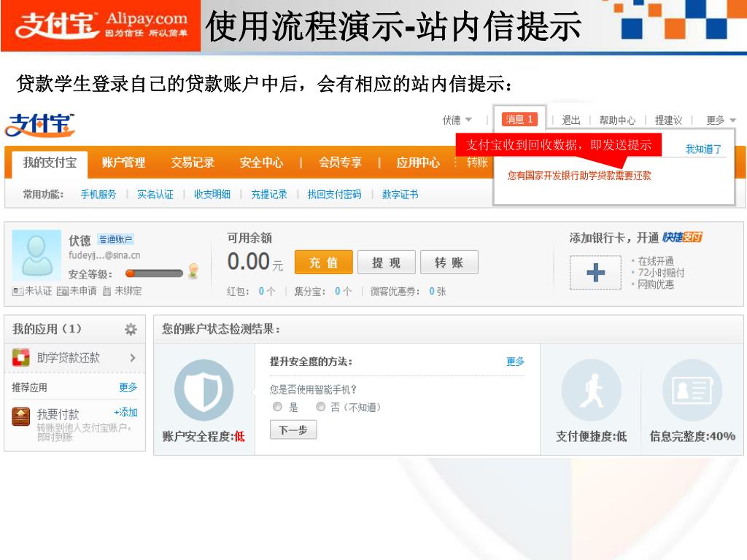Click the account security shield icon
The height and width of the screenshot is (560, 747).
point(204,391)
